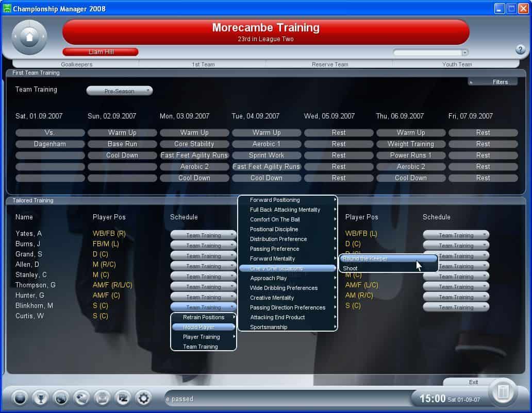The image size is (532, 413).
Task: Select Shoot from the submenu
Action: pos(351,268)
